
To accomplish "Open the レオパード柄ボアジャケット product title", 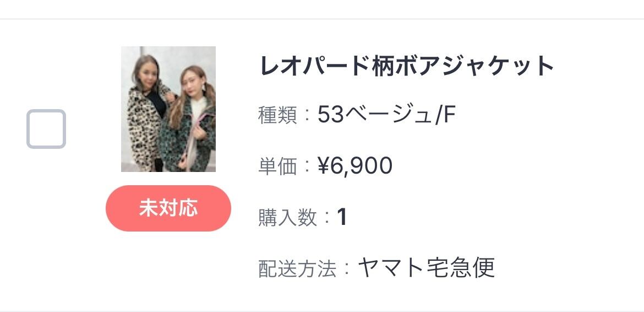I will click(406, 66).
